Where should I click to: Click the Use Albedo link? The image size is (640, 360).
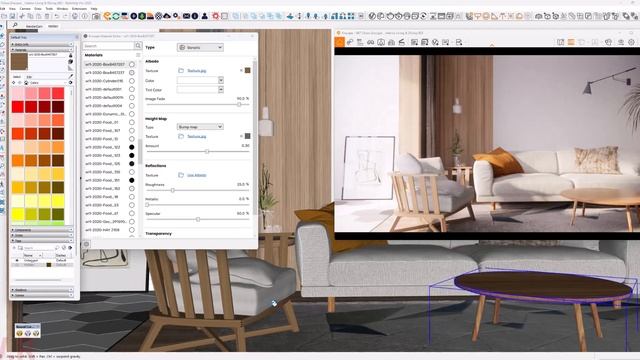coord(197,175)
